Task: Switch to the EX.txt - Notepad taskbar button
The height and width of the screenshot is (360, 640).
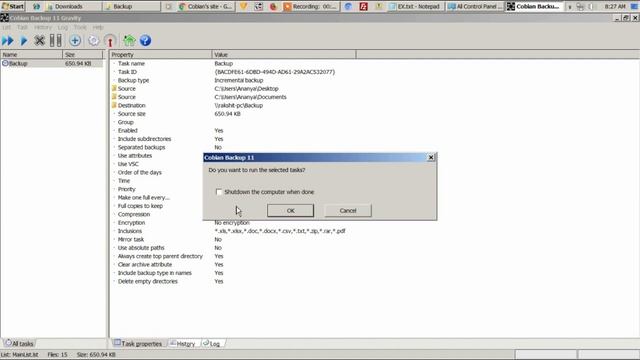Action: [415, 6]
